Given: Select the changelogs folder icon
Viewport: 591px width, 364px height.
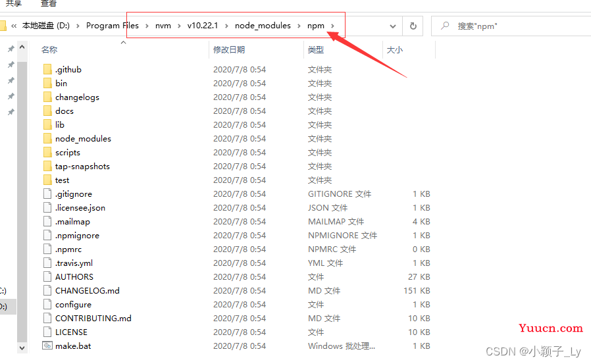Looking at the screenshot, I should (47, 97).
